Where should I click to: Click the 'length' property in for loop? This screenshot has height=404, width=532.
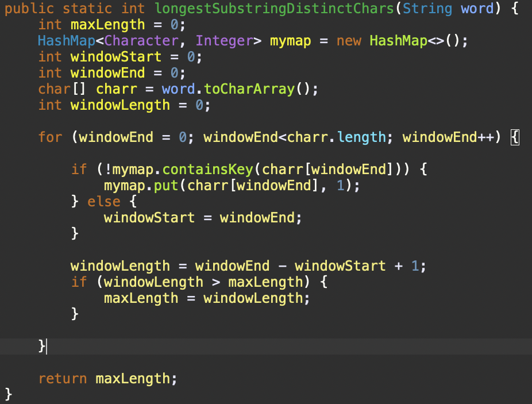361,137
